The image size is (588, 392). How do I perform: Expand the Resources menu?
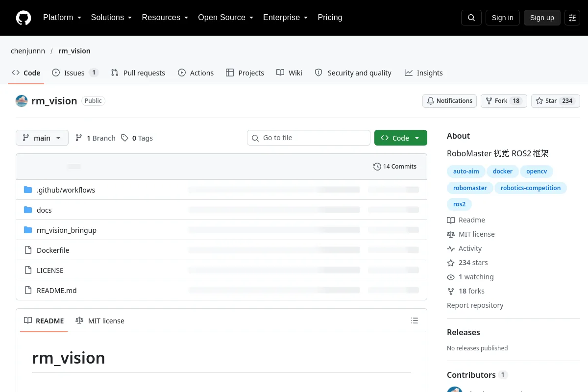click(x=165, y=18)
